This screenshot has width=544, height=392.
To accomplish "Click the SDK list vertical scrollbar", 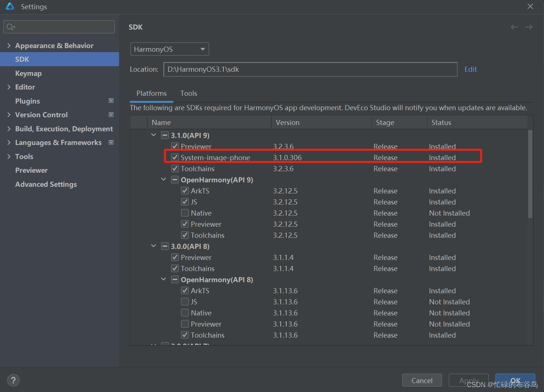I will (x=530, y=174).
